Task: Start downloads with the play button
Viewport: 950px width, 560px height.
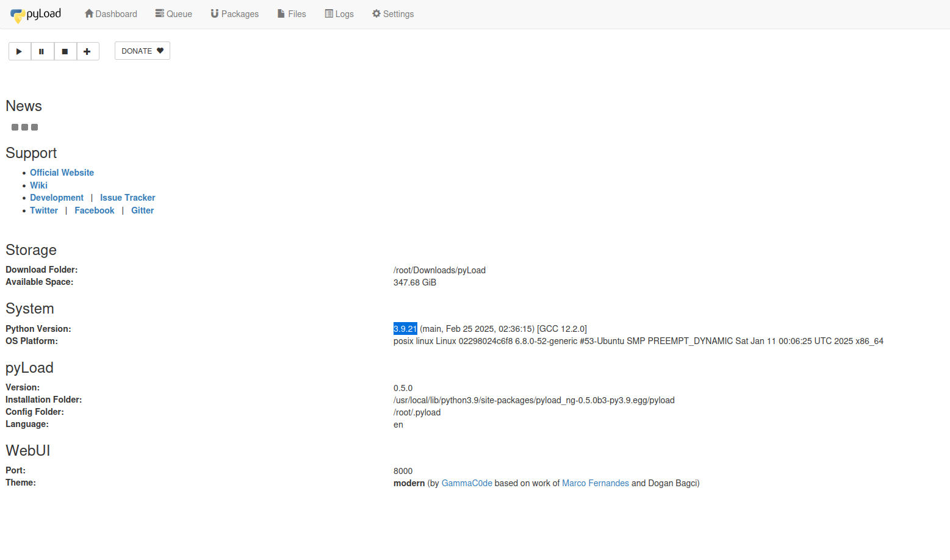Action: [x=20, y=51]
